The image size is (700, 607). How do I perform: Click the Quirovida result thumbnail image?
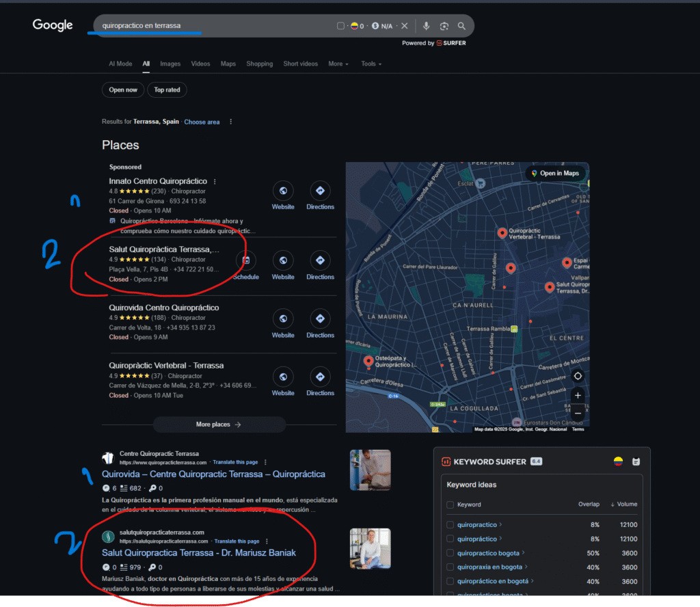click(370, 470)
